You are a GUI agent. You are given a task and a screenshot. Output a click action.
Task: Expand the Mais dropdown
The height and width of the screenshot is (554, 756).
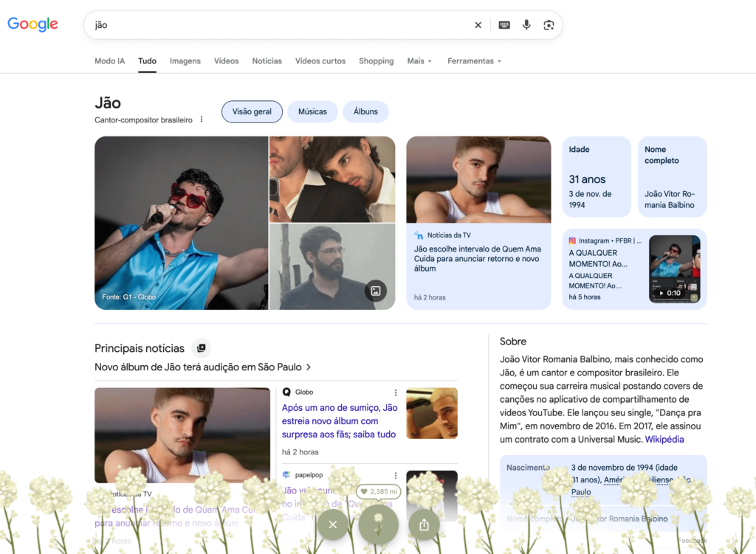(x=419, y=61)
